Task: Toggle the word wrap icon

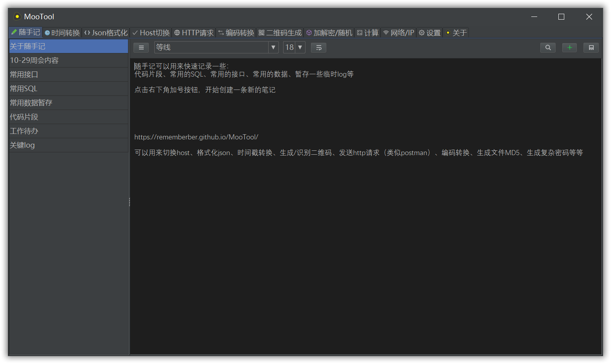Action: click(318, 48)
